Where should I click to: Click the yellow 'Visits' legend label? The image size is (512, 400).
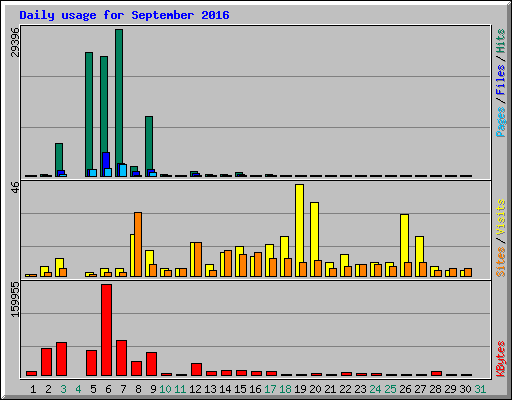click(x=501, y=217)
